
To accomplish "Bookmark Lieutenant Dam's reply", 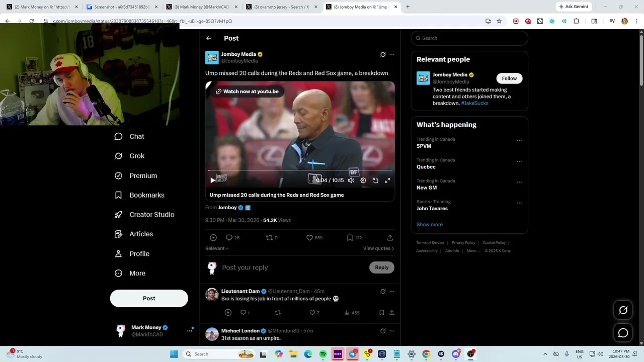I will tap(382, 313).
